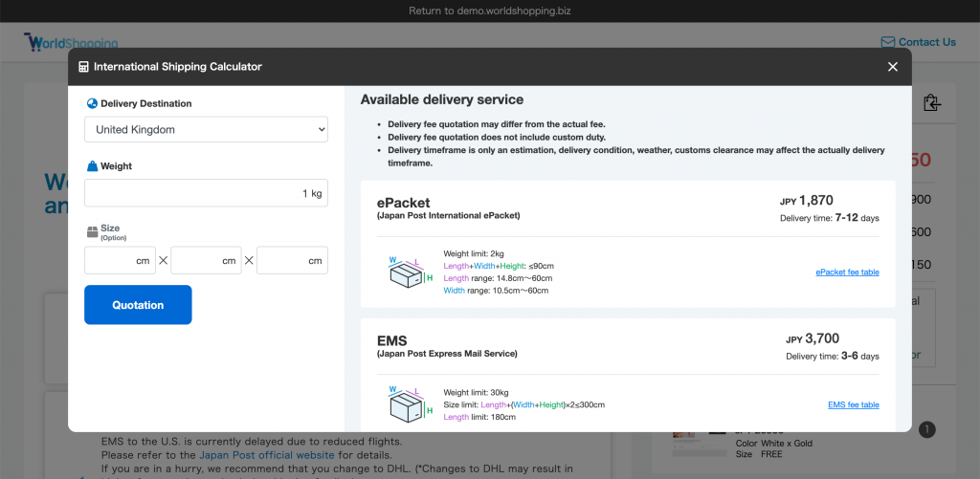Click the Contact Us envelope icon
The width and height of the screenshot is (980, 479).
(887, 42)
